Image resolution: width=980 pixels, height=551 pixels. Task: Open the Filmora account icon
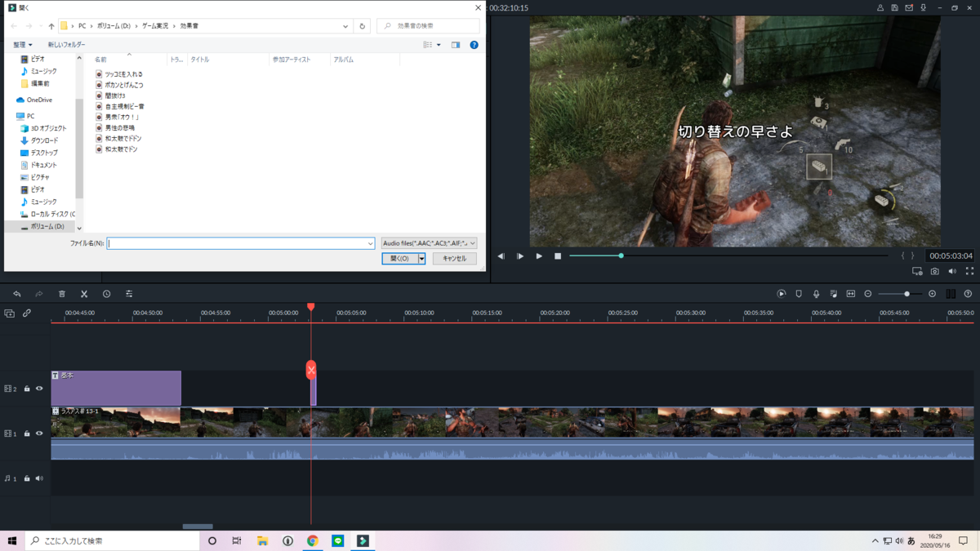pos(880,7)
